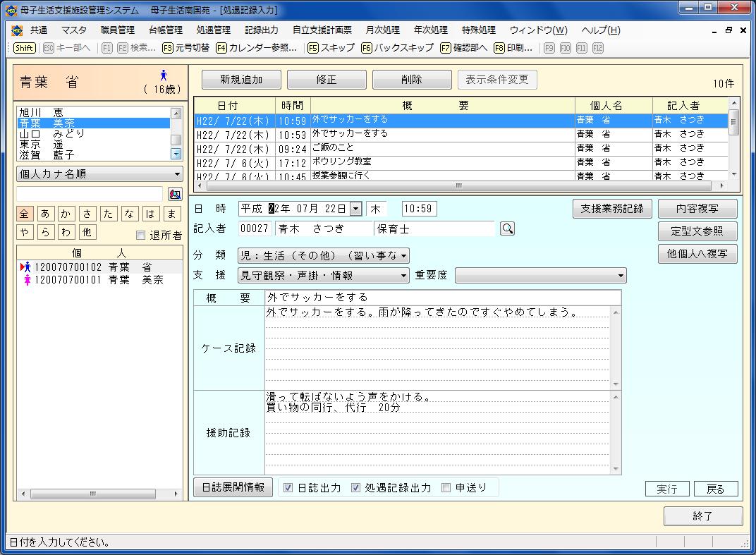Click the 新規追加 button
The image size is (756, 555).
coord(241,80)
